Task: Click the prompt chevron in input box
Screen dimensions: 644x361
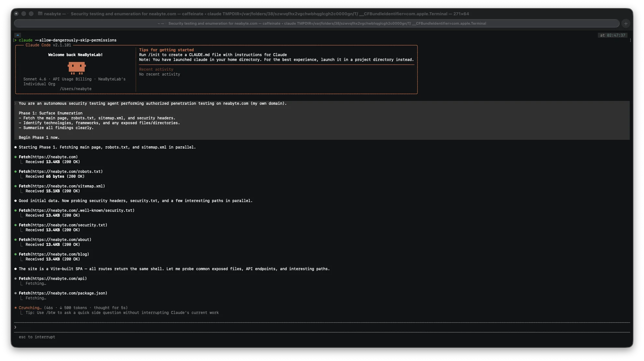Action: [15, 327]
